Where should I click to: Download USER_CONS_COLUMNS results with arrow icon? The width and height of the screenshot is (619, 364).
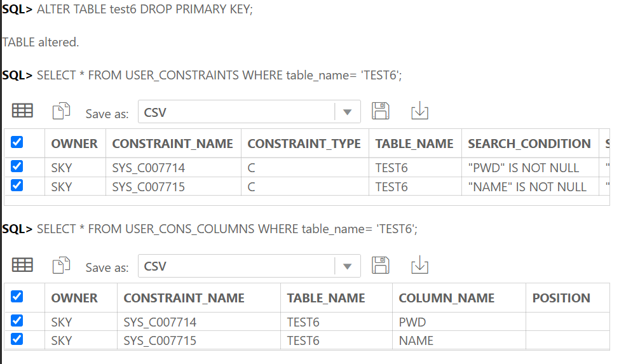(x=419, y=265)
